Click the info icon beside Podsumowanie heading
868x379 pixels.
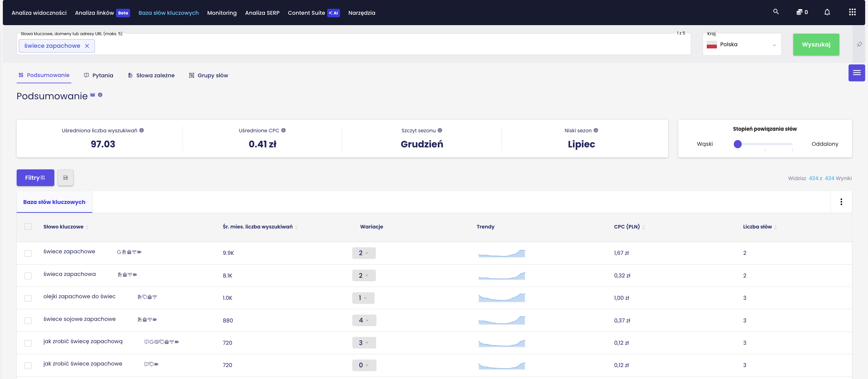click(100, 95)
